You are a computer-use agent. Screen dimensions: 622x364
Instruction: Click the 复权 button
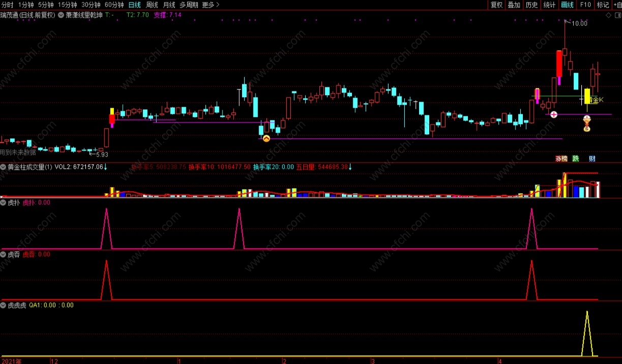[x=496, y=5]
